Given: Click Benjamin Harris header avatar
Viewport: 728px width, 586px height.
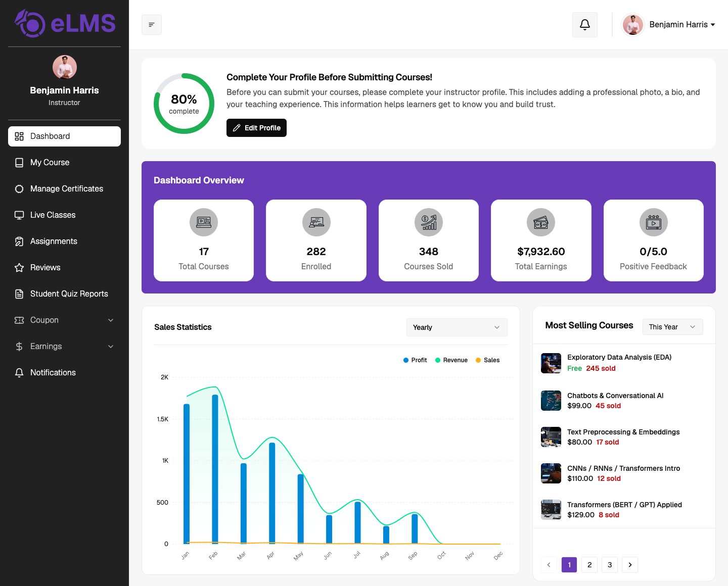Looking at the screenshot, I should 633,25.
